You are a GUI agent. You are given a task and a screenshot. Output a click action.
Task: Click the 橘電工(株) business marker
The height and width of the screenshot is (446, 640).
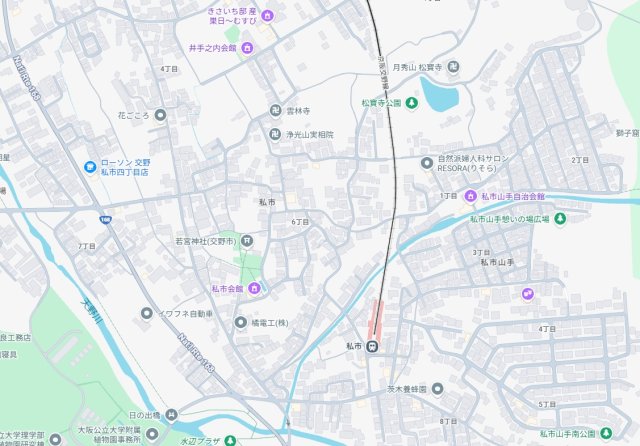(241, 323)
